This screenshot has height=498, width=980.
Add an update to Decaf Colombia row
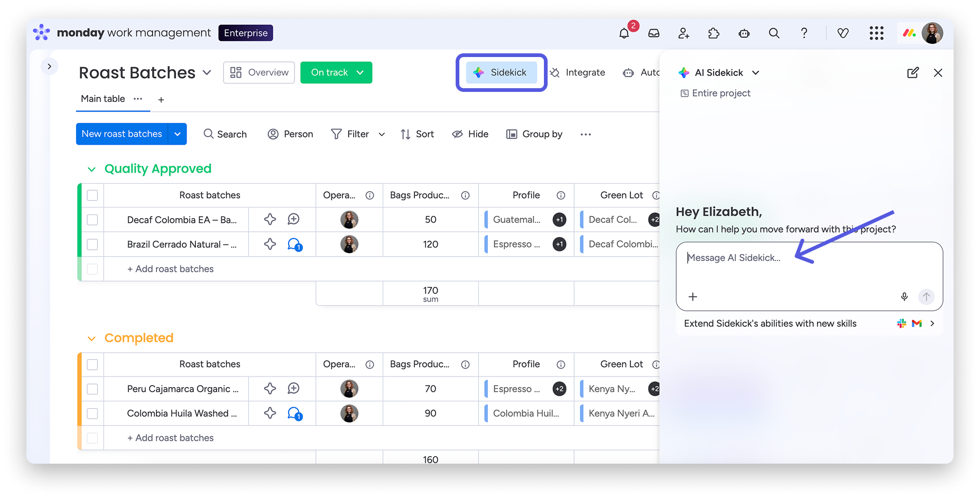pos(294,219)
